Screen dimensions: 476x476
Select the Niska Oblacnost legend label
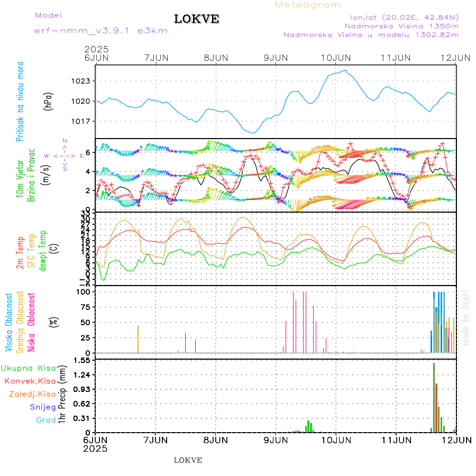pos(31,322)
